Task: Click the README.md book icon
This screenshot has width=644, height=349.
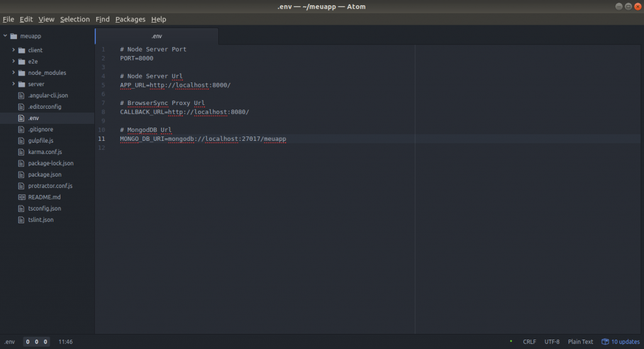Action: pyautogui.click(x=22, y=197)
